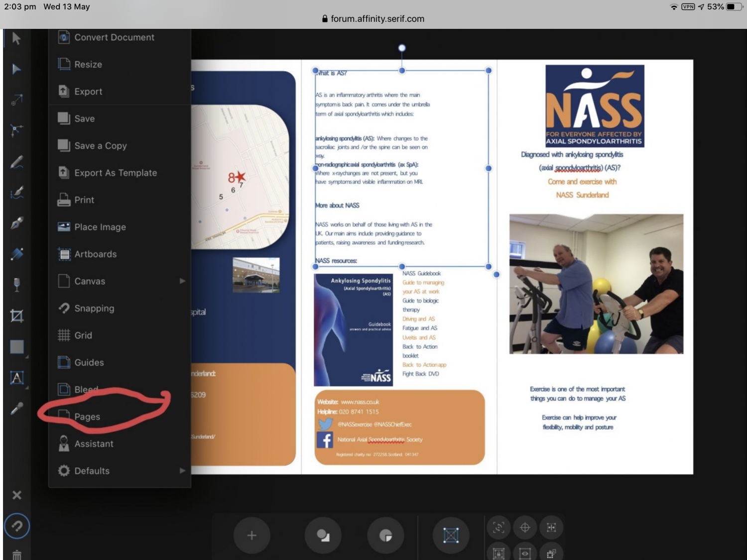Image resolution: width=747 pixels, height=560 pixels.
Task: Select the Vector Crop tool
Action: (16, 316)
